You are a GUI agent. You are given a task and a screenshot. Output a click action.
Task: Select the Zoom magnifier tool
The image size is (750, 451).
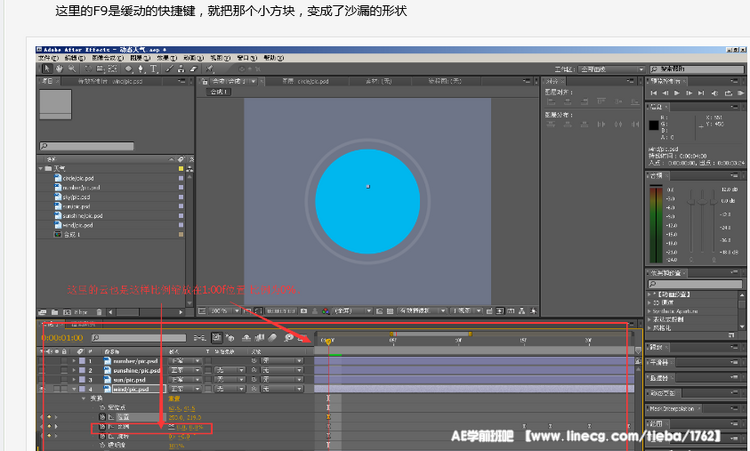[71, 69]
